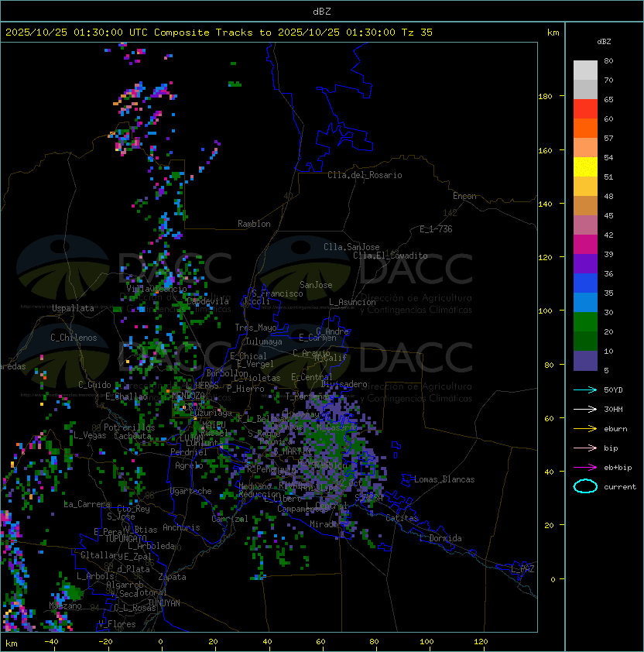644x652 pixels.
Task: Click the 'Catitas' map label
Action: [x=402, y=518]
